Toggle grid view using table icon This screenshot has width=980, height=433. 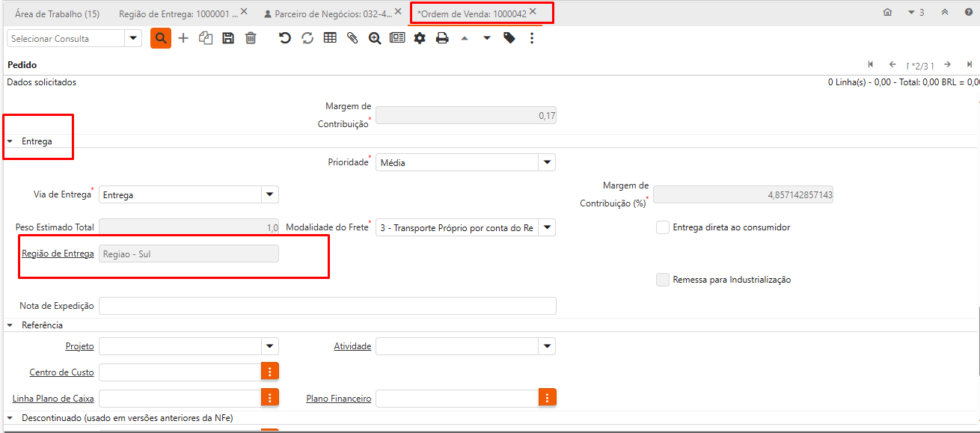click(330, 38)
